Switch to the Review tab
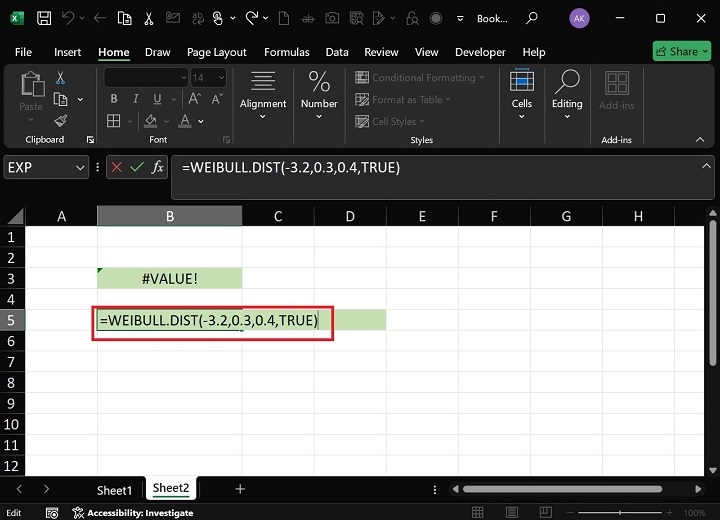 click(x=381, y=52)
